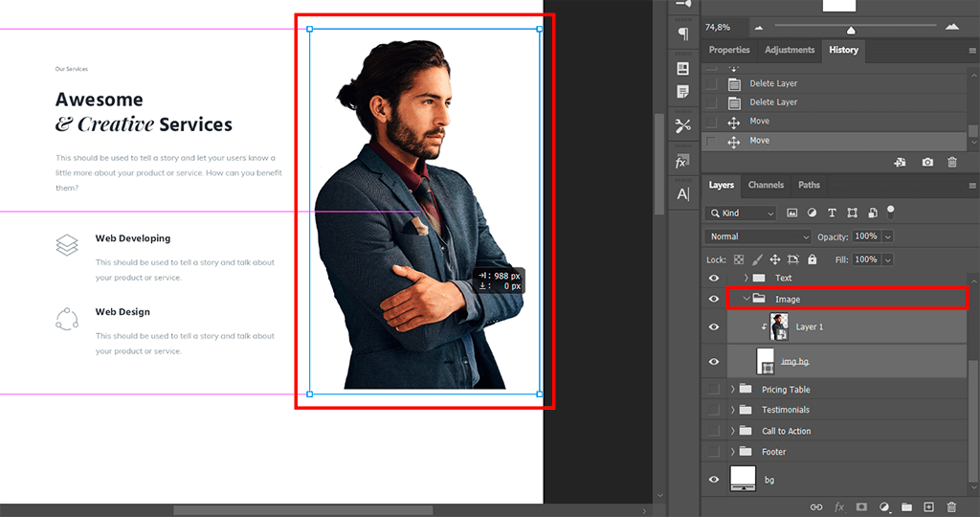The image size is (980, 517).
Task: Open the Normal blend mode dropdown
Action: 758,236
